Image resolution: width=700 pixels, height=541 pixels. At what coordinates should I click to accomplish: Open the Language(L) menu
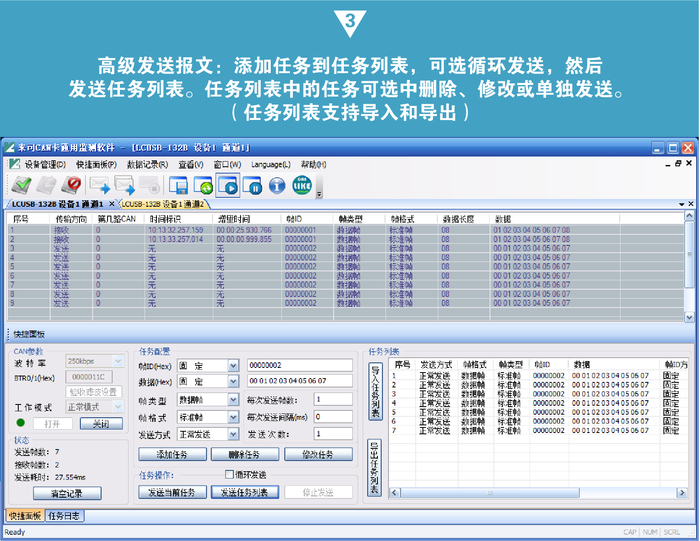(x=271, y=165)
